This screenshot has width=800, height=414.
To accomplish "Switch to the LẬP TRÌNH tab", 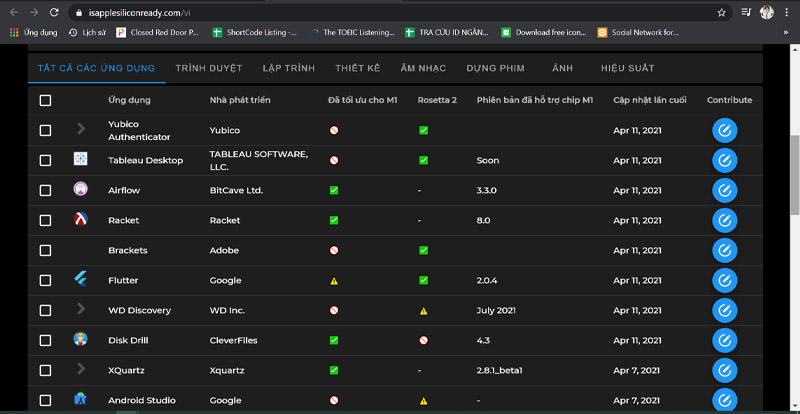I will click(289, 68).
